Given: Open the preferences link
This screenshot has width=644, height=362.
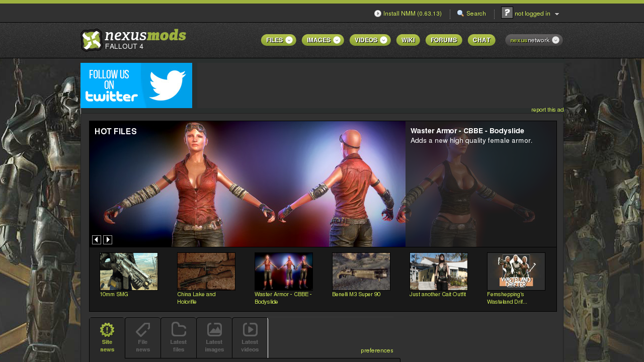Looking at the screenshot, I should (x=377, y=350).
